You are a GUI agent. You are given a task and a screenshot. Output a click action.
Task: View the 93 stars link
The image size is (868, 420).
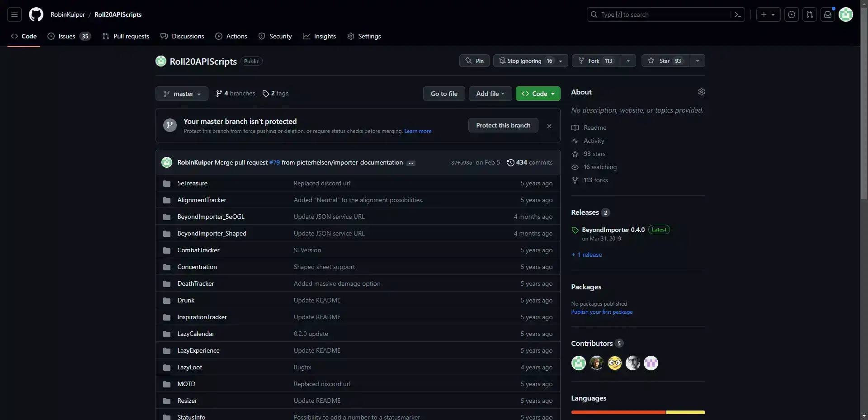pyautogui.click(x=588, y=154)
